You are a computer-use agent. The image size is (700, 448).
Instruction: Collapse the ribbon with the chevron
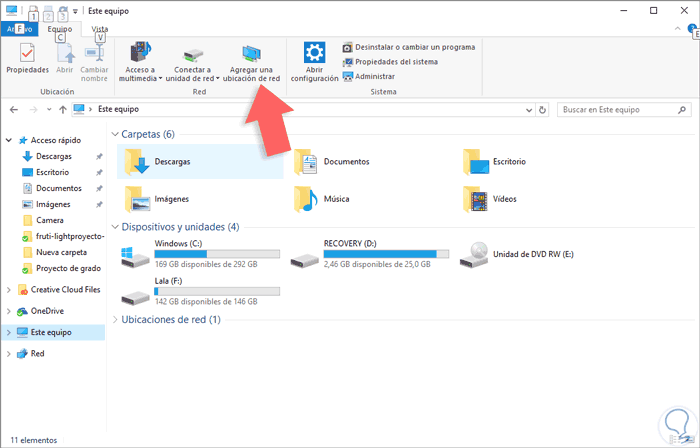click(678, 29)
